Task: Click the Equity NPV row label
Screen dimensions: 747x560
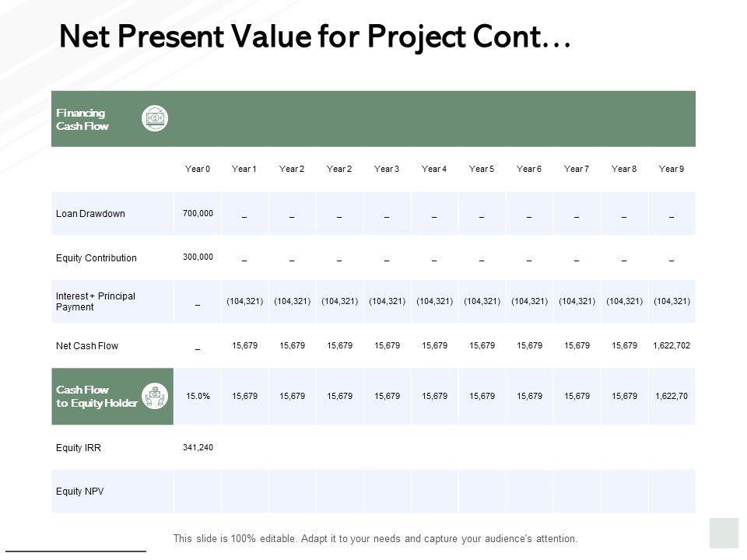Action: (79, 492)
